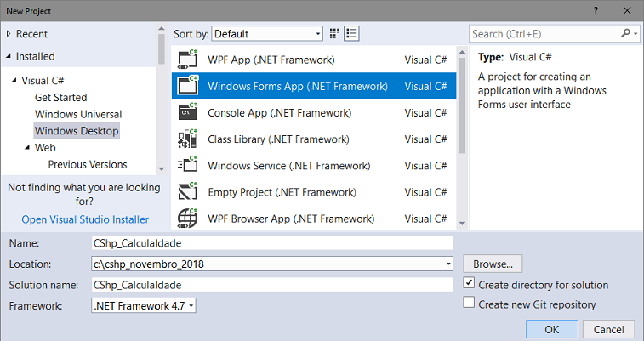The image size is (644, 341).
Task: Click the Windows Forms App template icon
Action: pyautogui.click(x=188, y=86)
